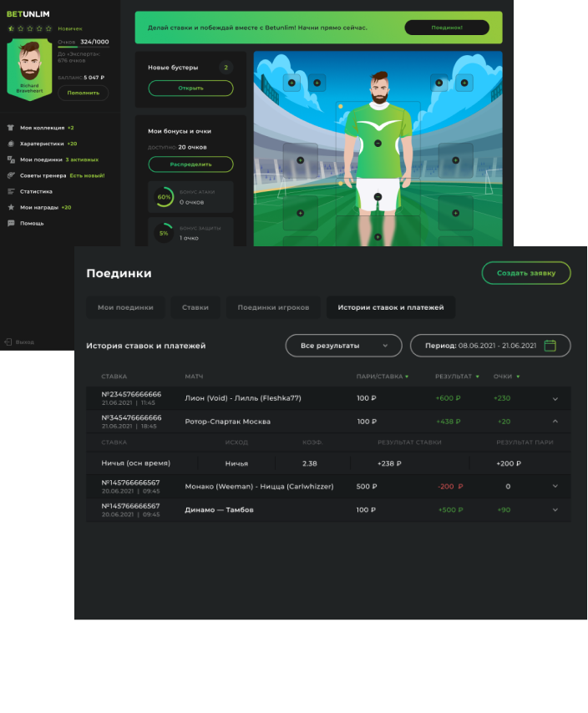This screenshot has width=588, height=713.
Task: Click the minus icon on the player's shorts
Action: pos(378,197)
